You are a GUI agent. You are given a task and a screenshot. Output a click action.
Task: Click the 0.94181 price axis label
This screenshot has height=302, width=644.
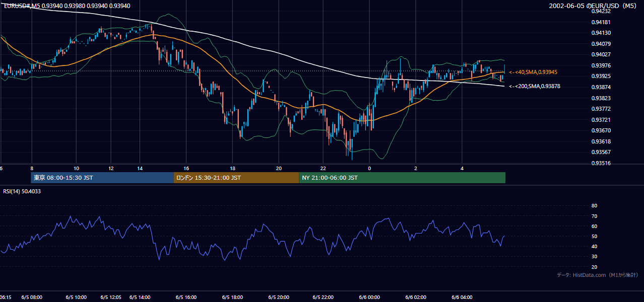point(601,22)
